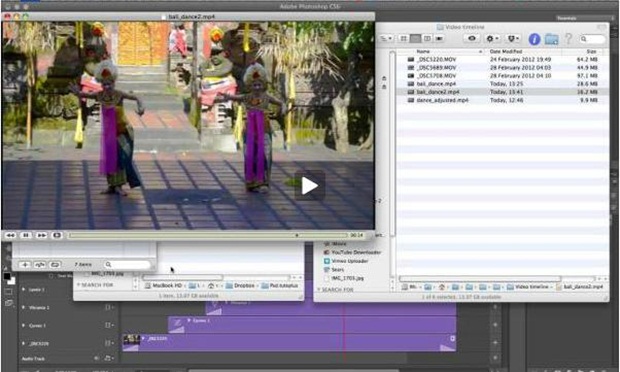The height and width of the screenshot is (372, 620).
Task: Switch Video timeline Finder to icon view
Action: [403, 38]
